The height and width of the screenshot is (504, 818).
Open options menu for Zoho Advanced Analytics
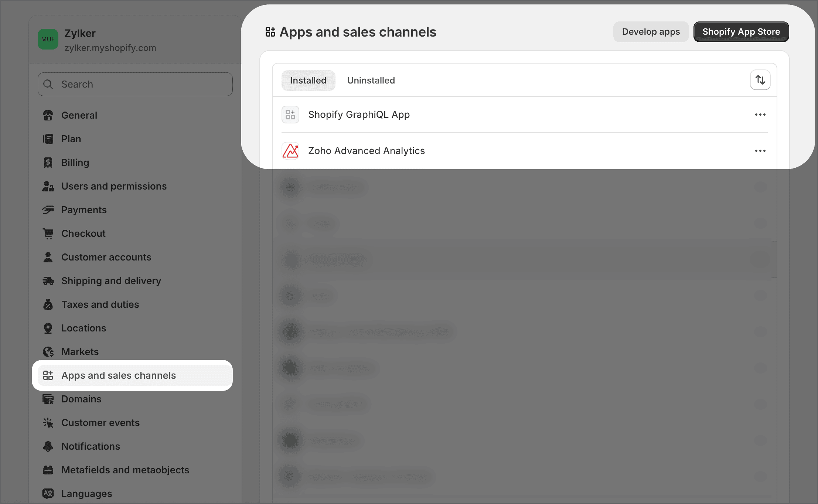tap(760, 151)
